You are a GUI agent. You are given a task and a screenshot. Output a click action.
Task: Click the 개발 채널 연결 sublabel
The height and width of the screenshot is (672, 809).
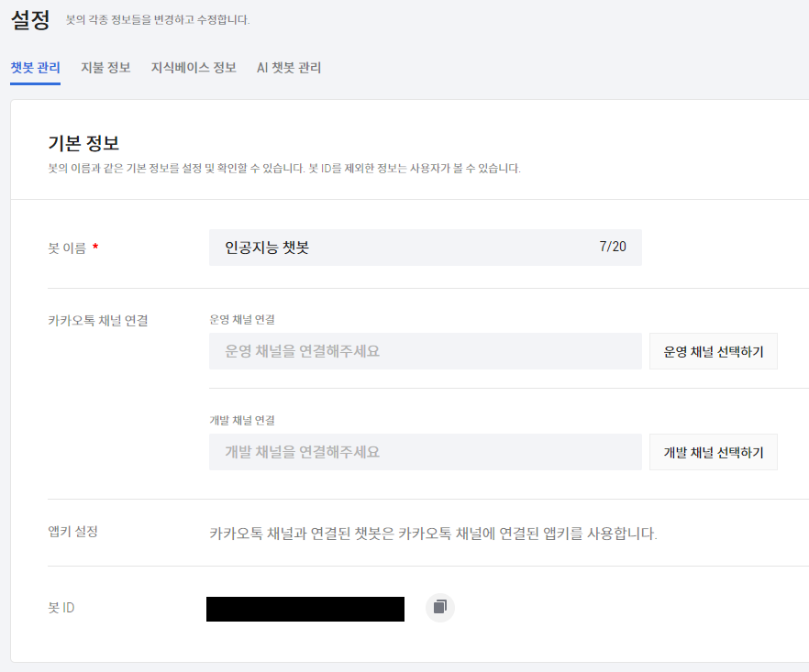[242, 420]
